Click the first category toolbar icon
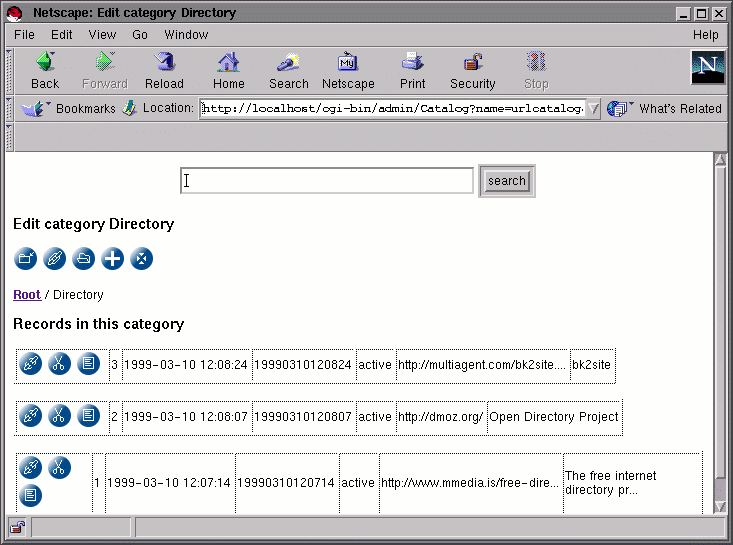Viewport: 733px width, 545px height. 26,259
